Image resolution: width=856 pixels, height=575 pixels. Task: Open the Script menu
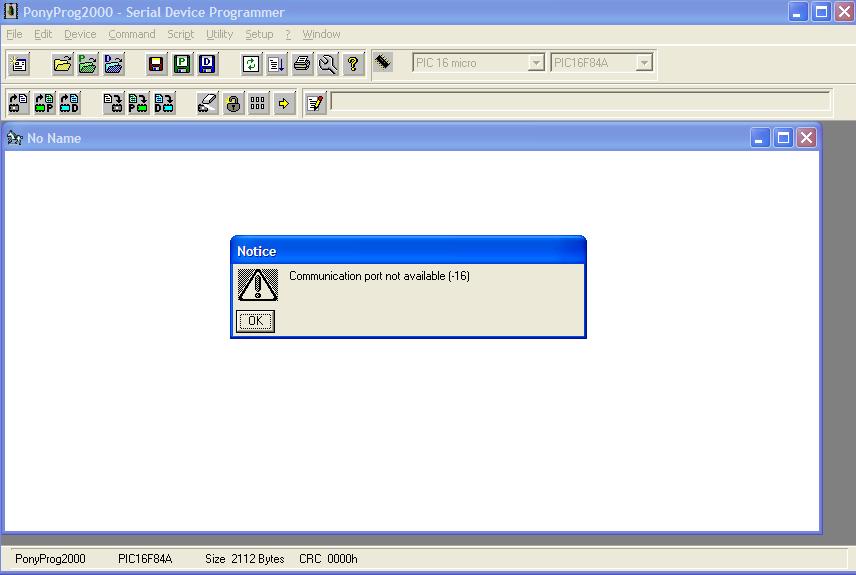pos(181,34)
